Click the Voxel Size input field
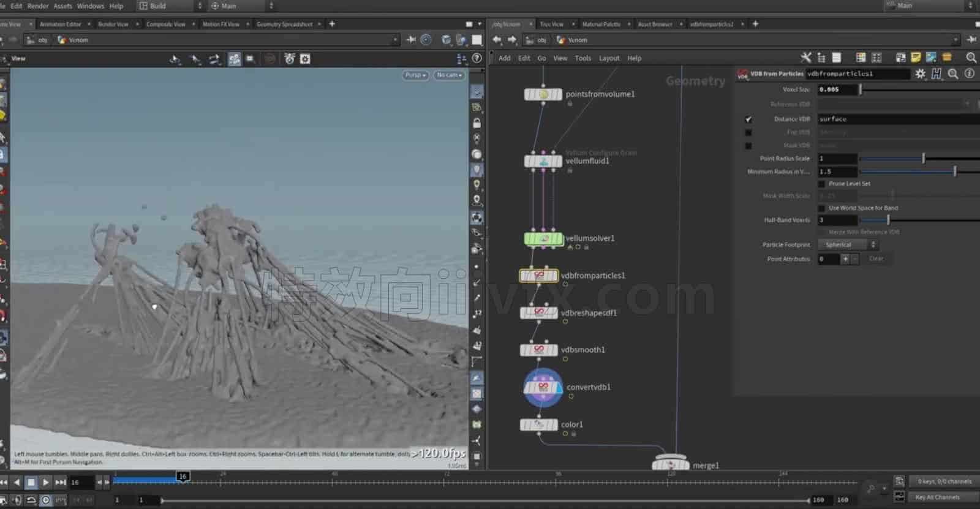 pyautogui.click(x=837, y=89)
